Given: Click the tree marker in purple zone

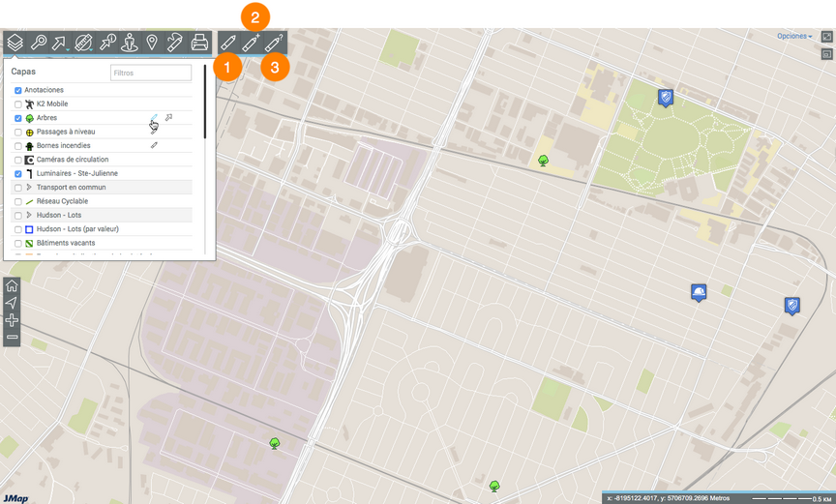Looking at the screenshot, I should (275, 443).
